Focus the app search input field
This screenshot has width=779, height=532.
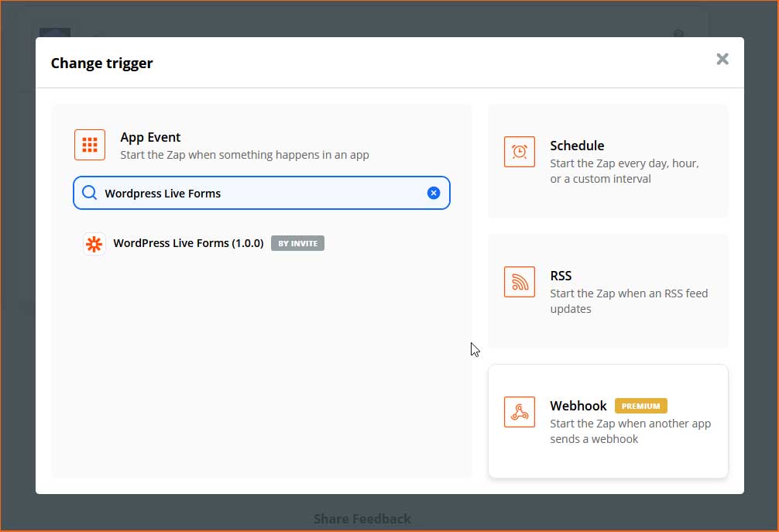(x=261, y=193)
